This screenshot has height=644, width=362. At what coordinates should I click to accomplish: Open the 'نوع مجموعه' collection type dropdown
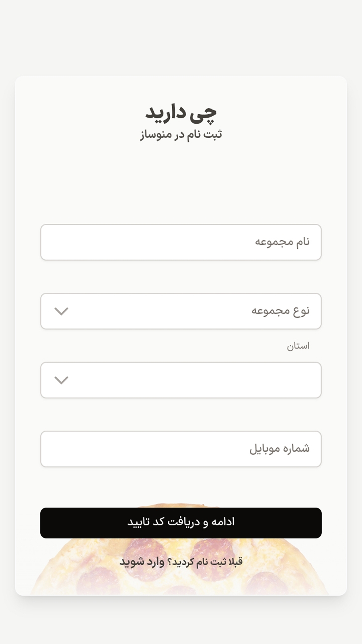(x=181, y=311)
